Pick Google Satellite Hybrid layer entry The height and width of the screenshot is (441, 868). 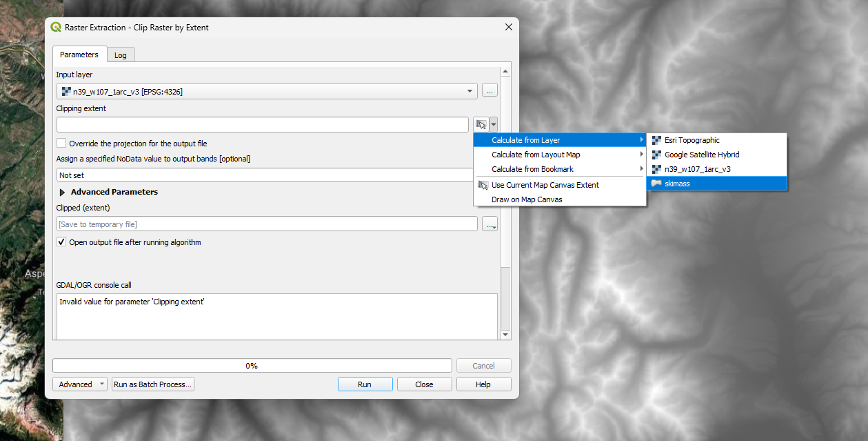click(x=701, y=155)
